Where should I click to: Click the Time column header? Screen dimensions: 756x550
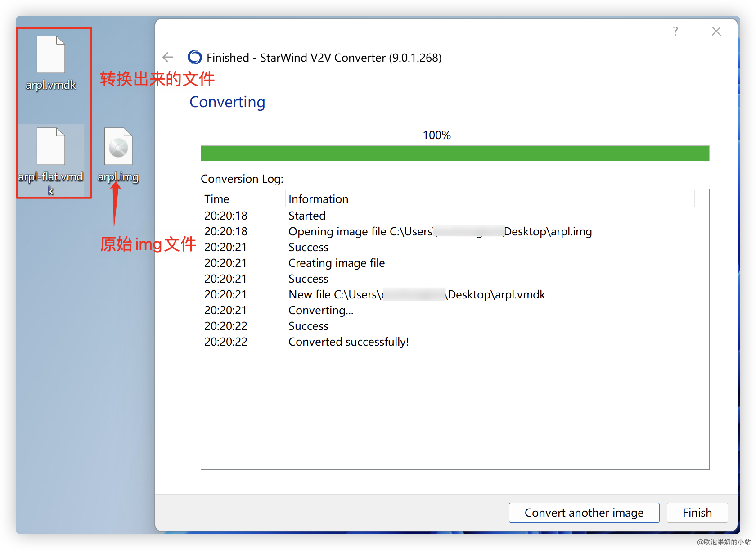tap(243, 199)
